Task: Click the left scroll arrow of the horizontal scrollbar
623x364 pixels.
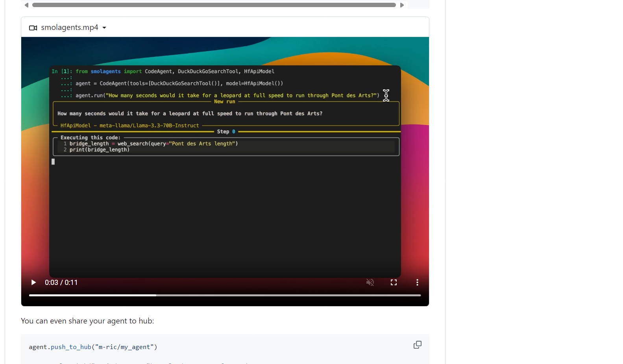Action: [x=26, y=5]
